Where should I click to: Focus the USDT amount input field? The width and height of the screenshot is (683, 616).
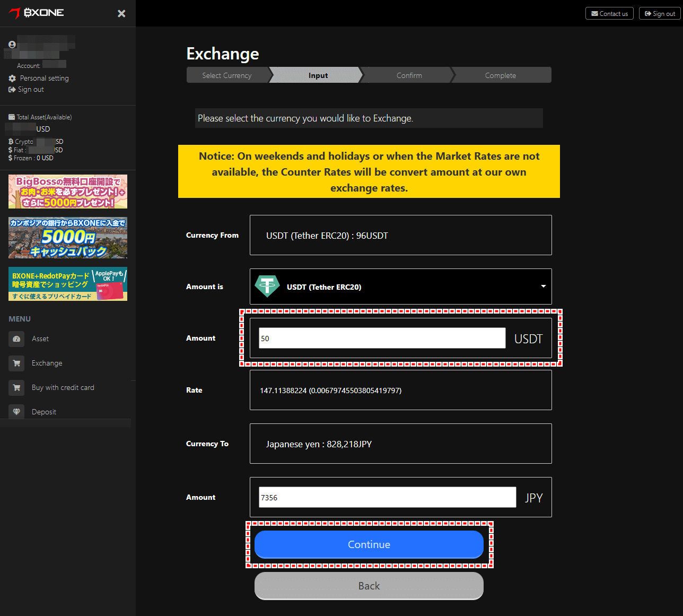(382, 338)
